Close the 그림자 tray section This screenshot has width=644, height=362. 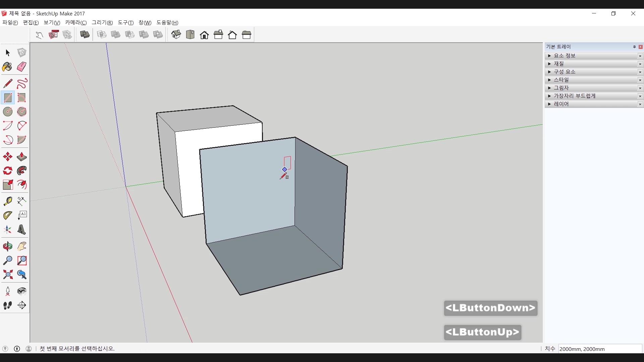click(640, 88)
